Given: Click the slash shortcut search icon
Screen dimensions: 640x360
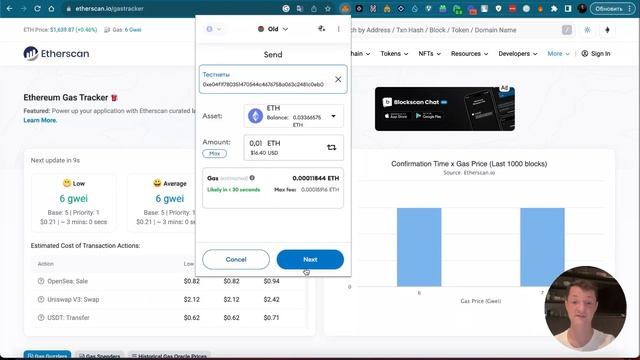Looking at the screenshot, I should [567, 30].
